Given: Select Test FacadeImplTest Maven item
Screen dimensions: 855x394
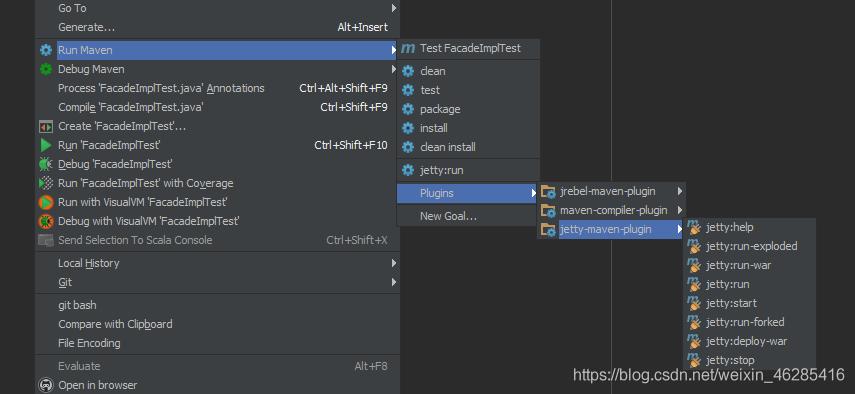Looking at the screenshot, I should pos(468,49).
